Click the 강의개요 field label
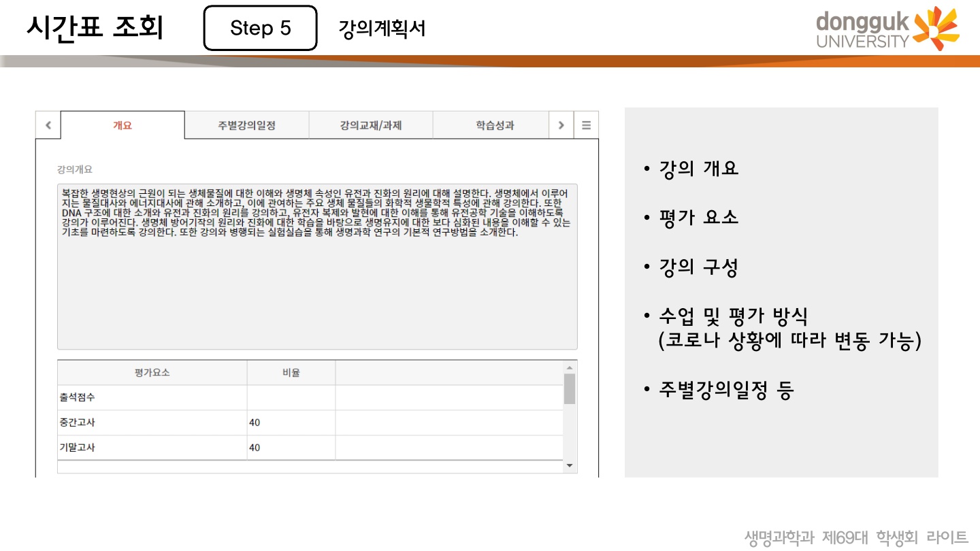Viewport: 980px width, 551px height. (75, 169)
